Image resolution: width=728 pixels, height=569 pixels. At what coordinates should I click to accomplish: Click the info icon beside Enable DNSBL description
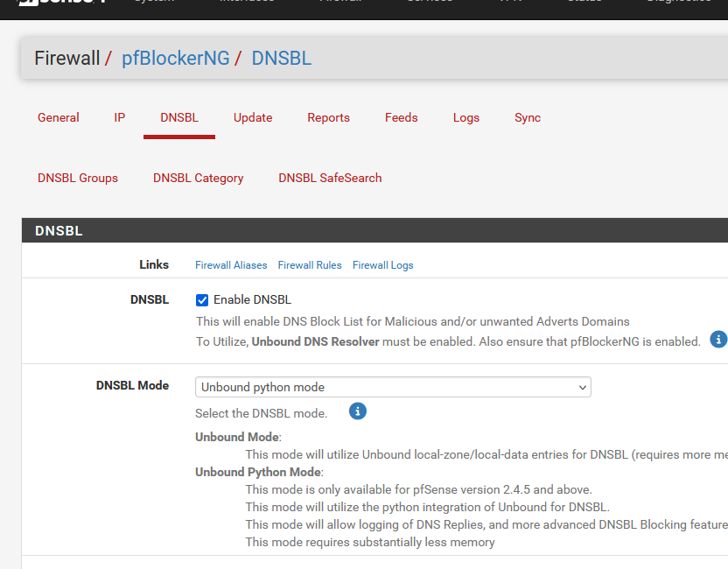[718, 340]
